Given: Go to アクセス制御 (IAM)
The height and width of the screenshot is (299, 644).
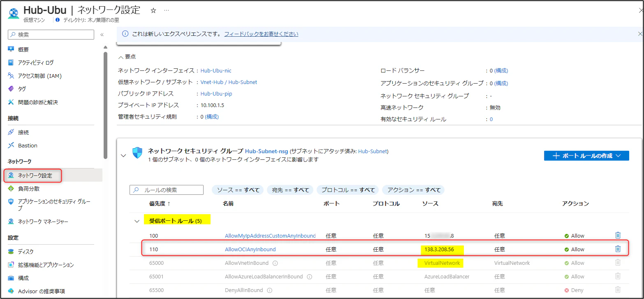Looking at the screenshot, I should 40,76.
